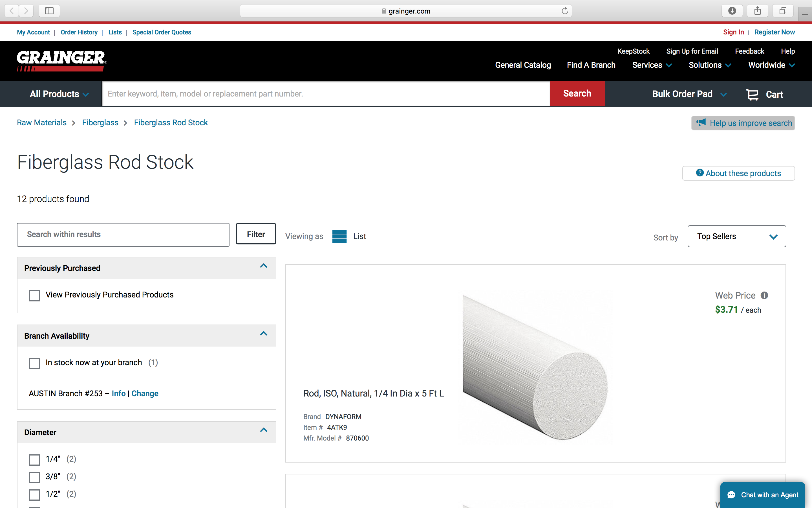This screenshot has height=508, width=812.
Task: Click the question mark icon by About these products
Action: tap(700, 173)
